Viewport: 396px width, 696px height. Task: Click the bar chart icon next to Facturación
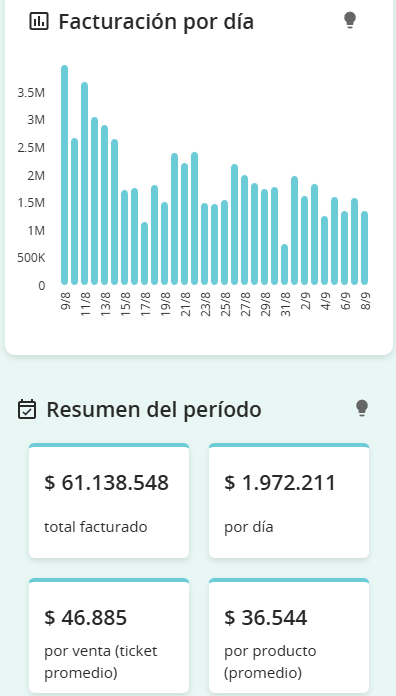39,21
